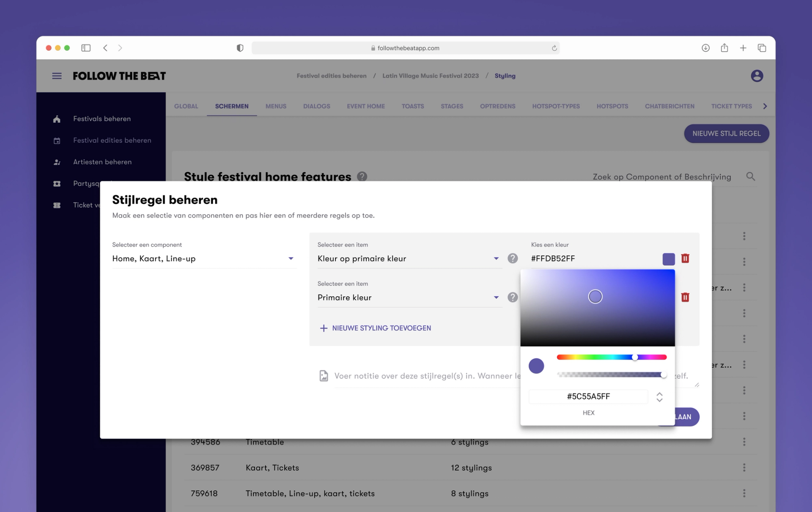Click the #5C55A5FF hex input field
This screenshot has width=812, height=512.
coord(588,396)
